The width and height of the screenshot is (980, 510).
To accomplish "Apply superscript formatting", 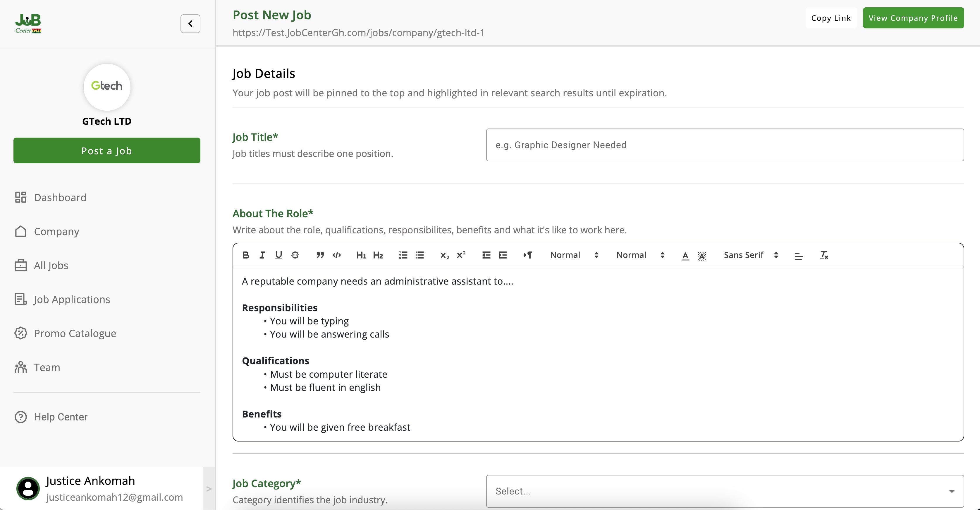I will click(x=461, y=255).
